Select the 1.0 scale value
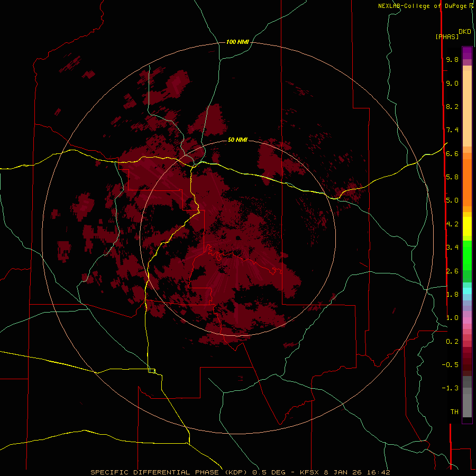Image resolution: width=476 pixels, height=476 pixels. pos(452,318)
